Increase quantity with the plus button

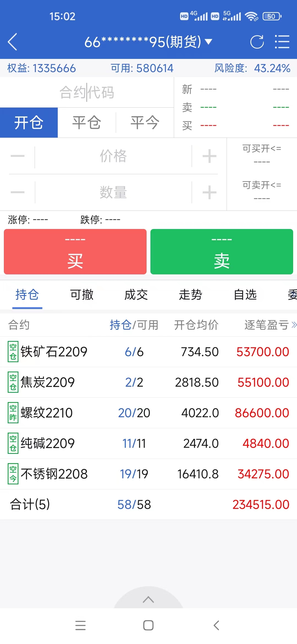[x=209, y=192]
